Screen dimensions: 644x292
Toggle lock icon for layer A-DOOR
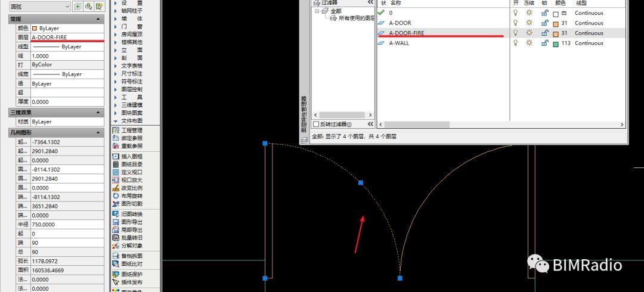[544, 23]
